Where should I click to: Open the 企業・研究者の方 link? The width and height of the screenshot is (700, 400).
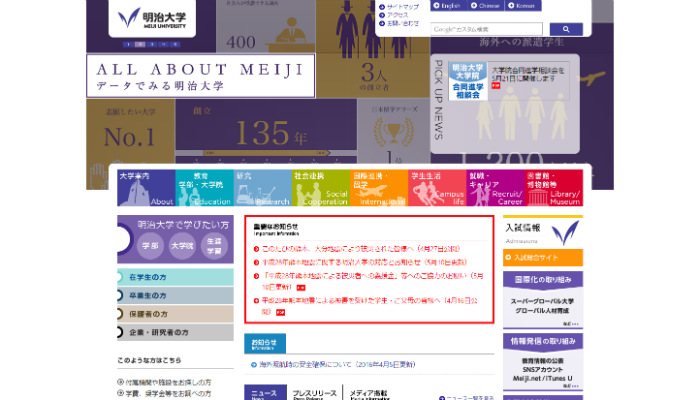point(175,333)
